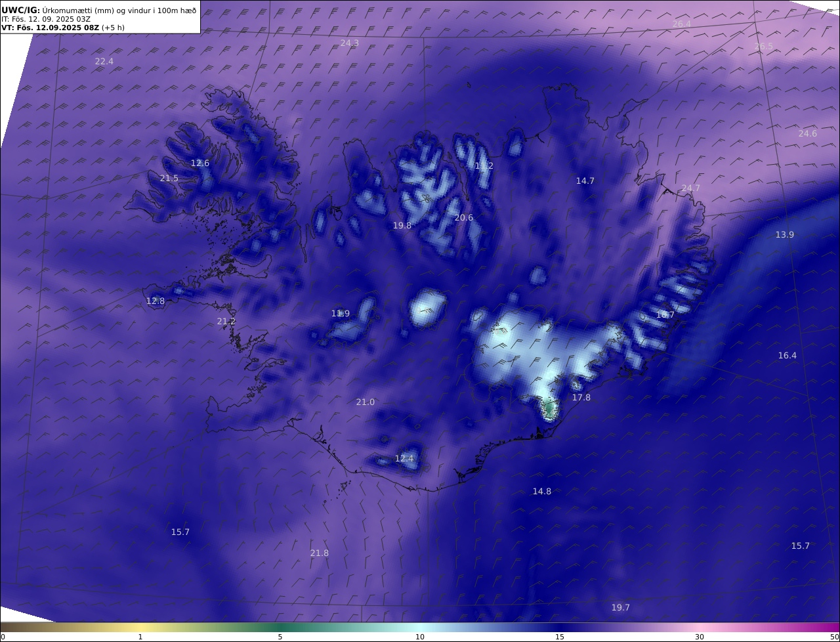
Task: Click the 12.8 value label
Action: coord(156,301)
